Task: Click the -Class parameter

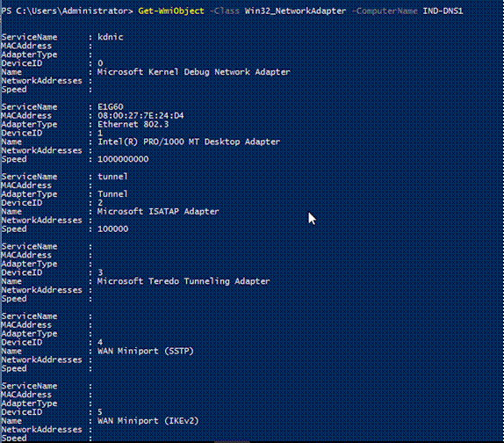Action: 225,11
